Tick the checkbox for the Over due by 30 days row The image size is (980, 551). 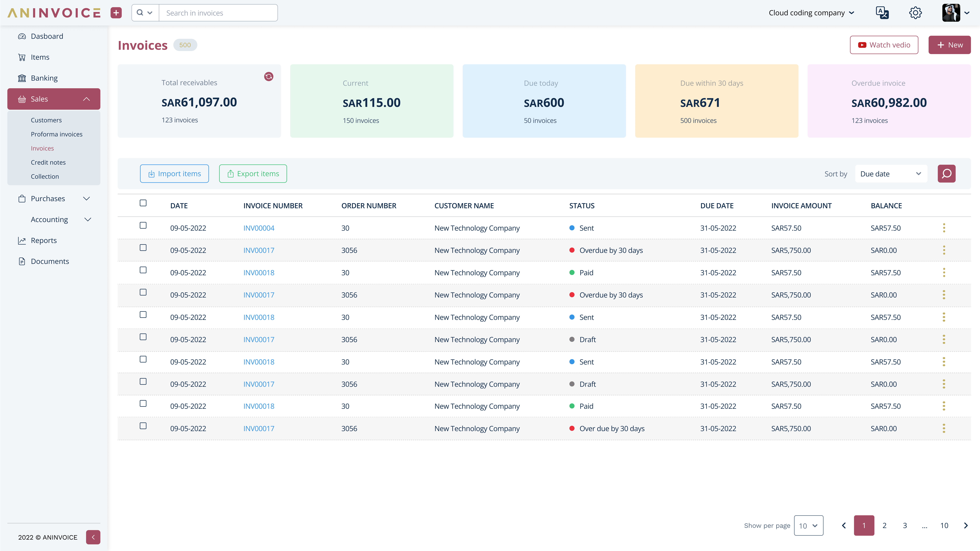(143, 426)
